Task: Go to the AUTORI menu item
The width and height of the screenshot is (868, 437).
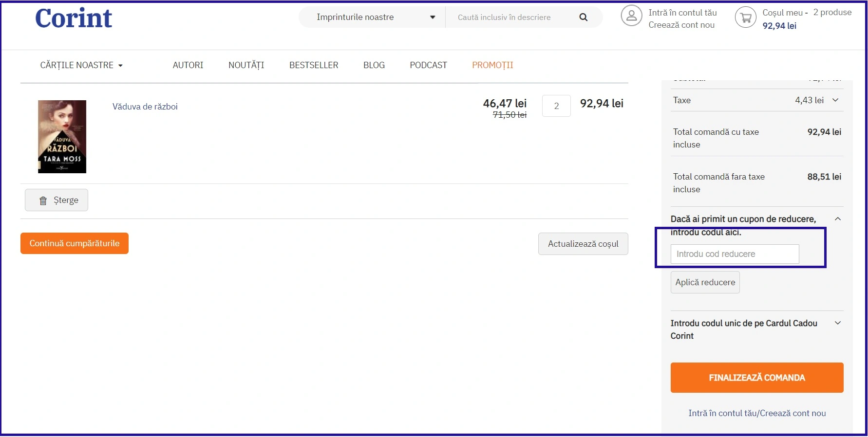Action: pyautogui.click(x=188, y=65)
